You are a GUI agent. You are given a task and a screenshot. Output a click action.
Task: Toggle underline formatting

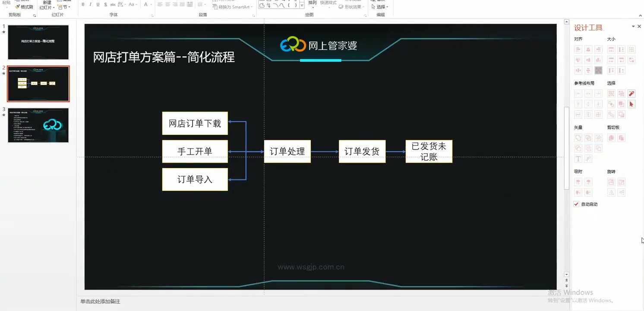click(x=98, y=4)
